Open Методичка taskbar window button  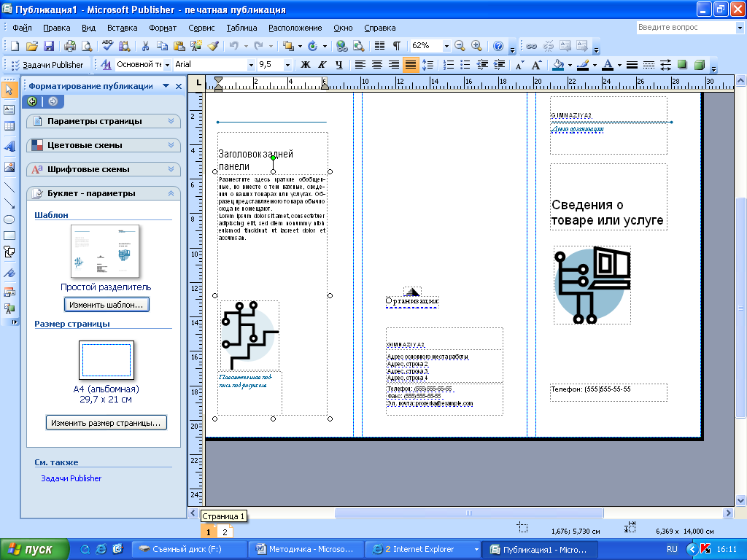(x=306, y=550)
